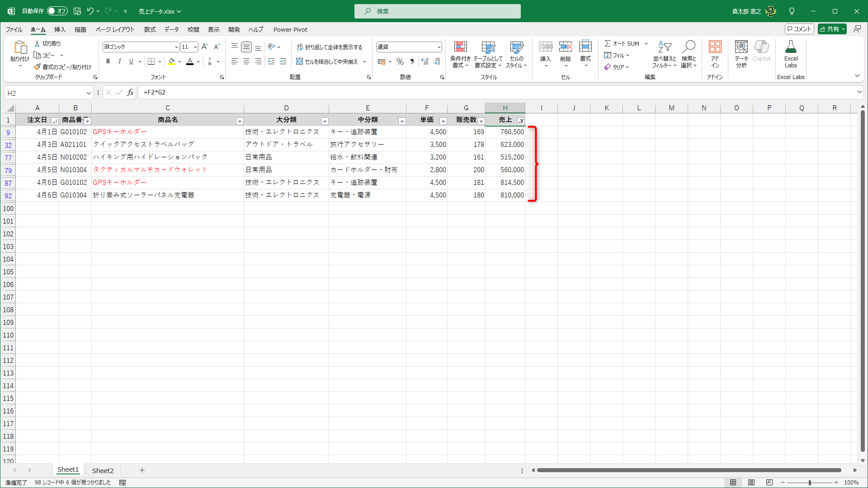868x488 pixels.
Task: Open the Find and Select tool
Action: point(689,47)
